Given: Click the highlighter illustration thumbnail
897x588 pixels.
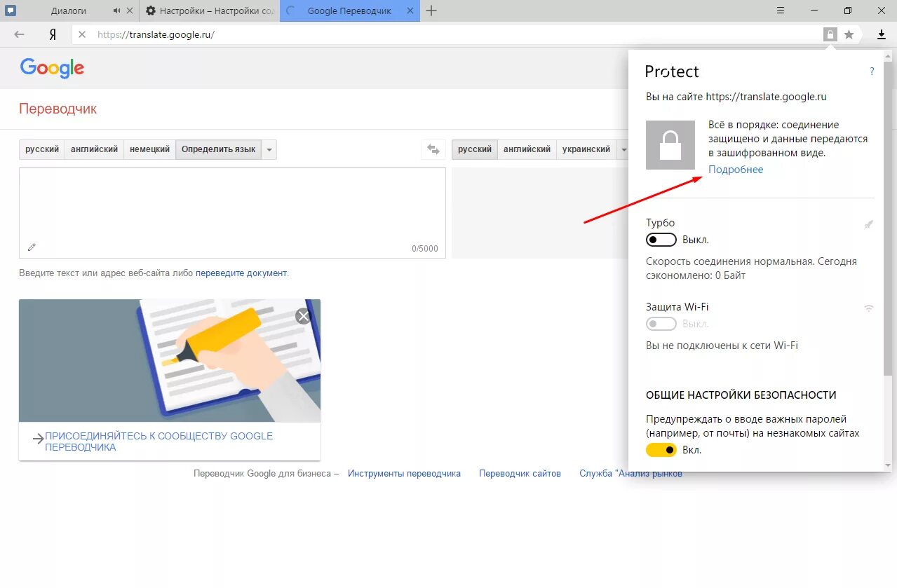Looking at the screenshot, I should click(170, 360).
